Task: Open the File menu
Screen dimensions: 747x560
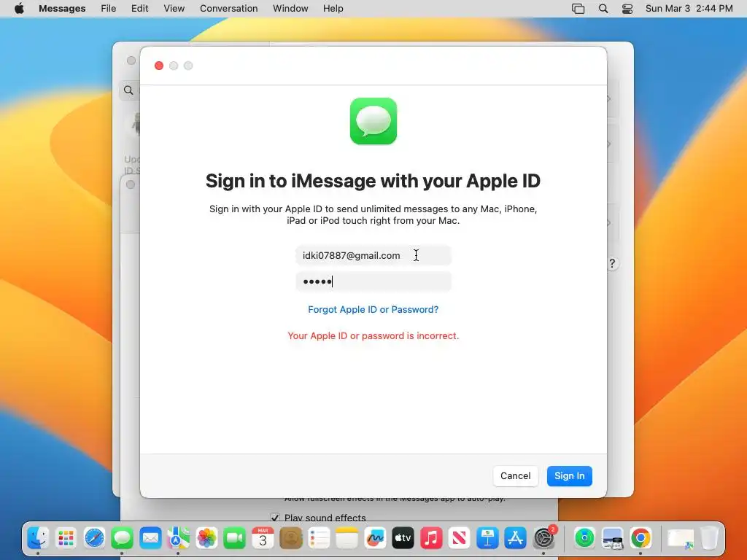Action: coord(109,9)
